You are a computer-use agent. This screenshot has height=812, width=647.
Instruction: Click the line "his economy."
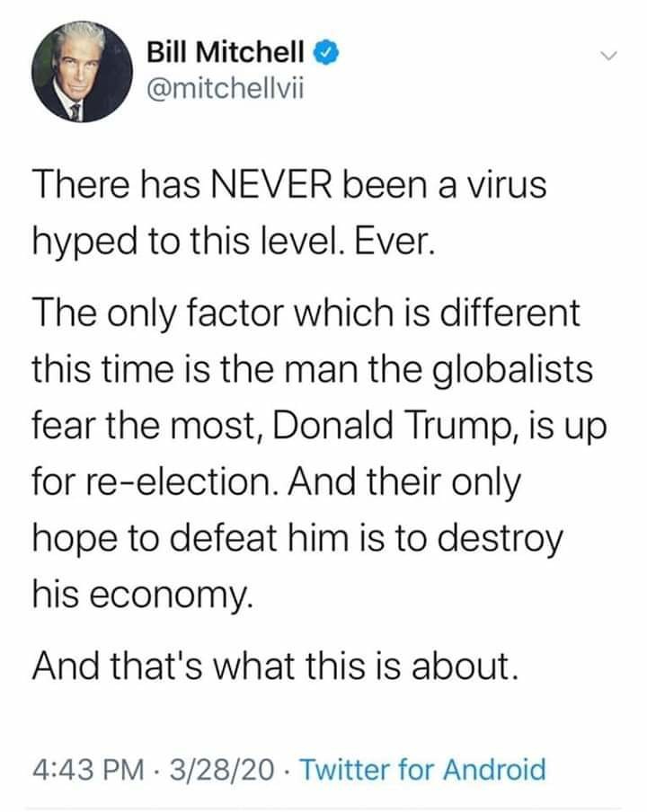(144, 594)
